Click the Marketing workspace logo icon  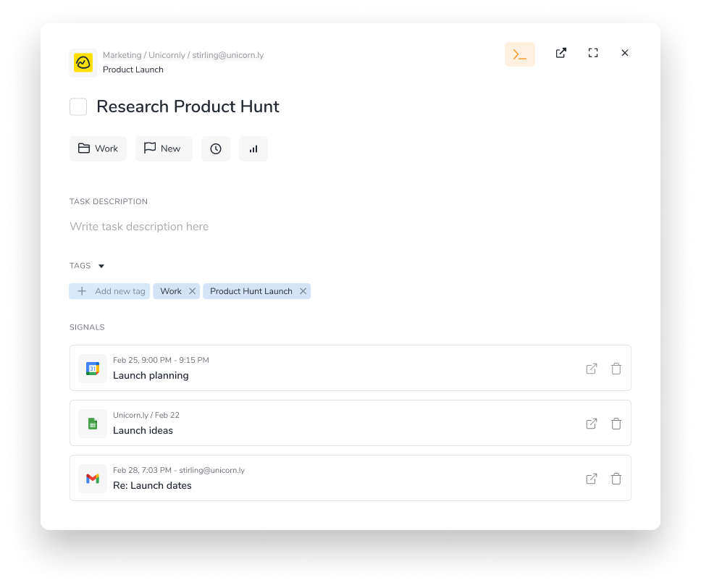83,63
